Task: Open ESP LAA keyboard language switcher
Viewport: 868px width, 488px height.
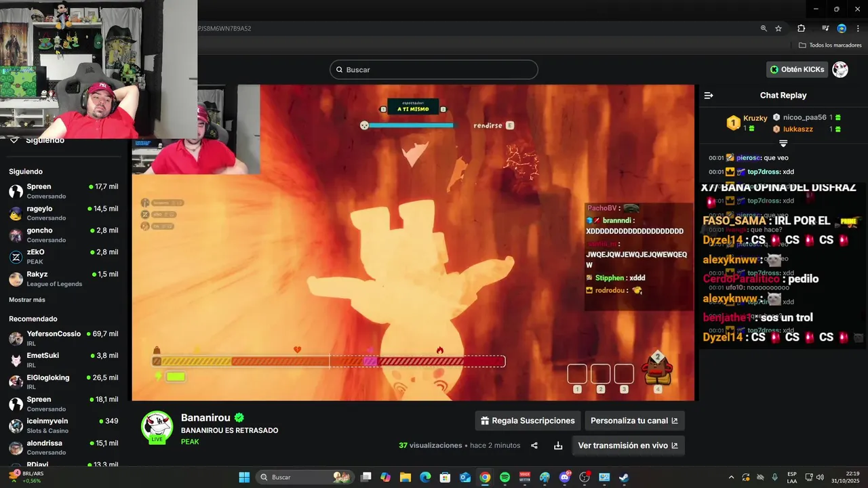Action: [x=792, y=477]
